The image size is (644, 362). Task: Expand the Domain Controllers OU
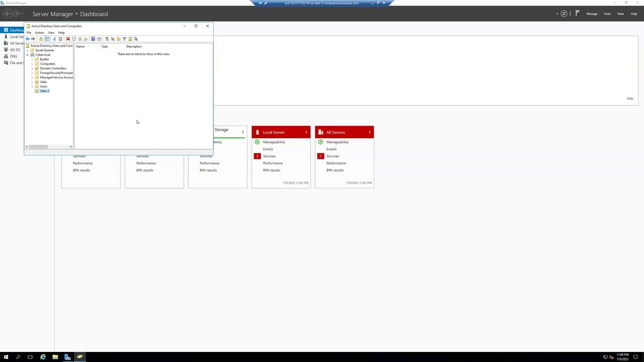click(x=32, y=68)
